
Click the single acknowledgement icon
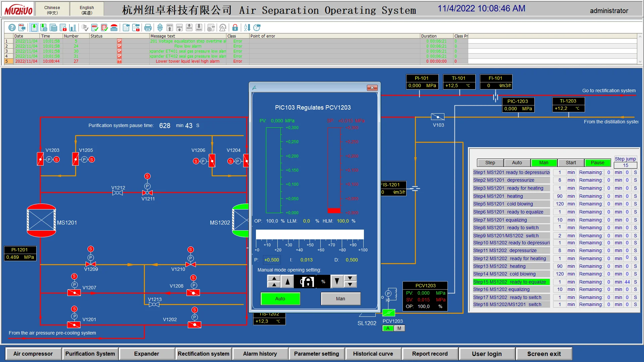pos(95,27)
